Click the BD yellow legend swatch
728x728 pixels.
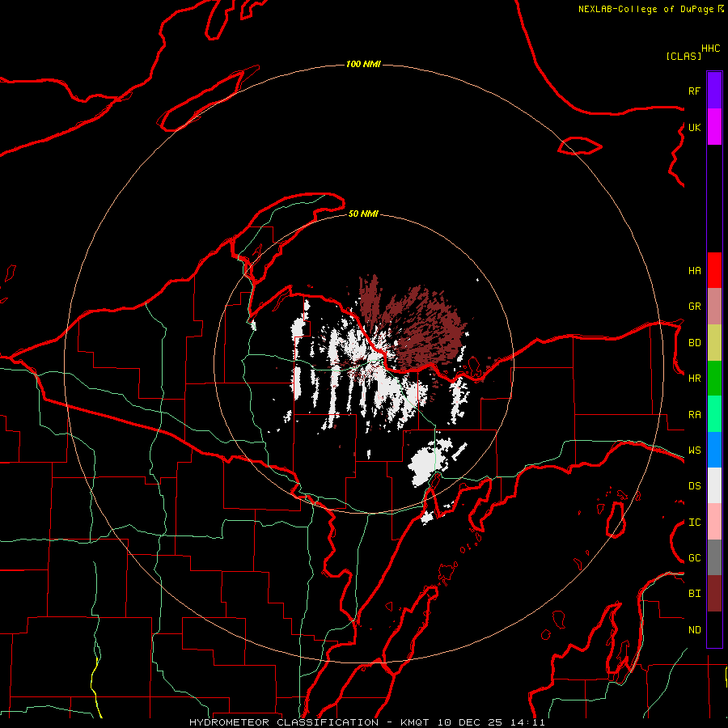(x=714, y=343)
